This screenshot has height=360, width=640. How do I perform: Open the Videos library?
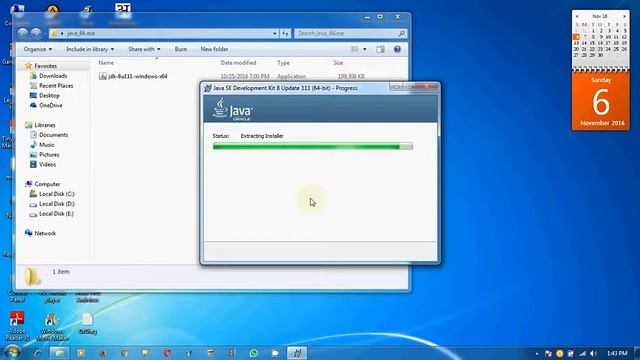pos(43,164)
